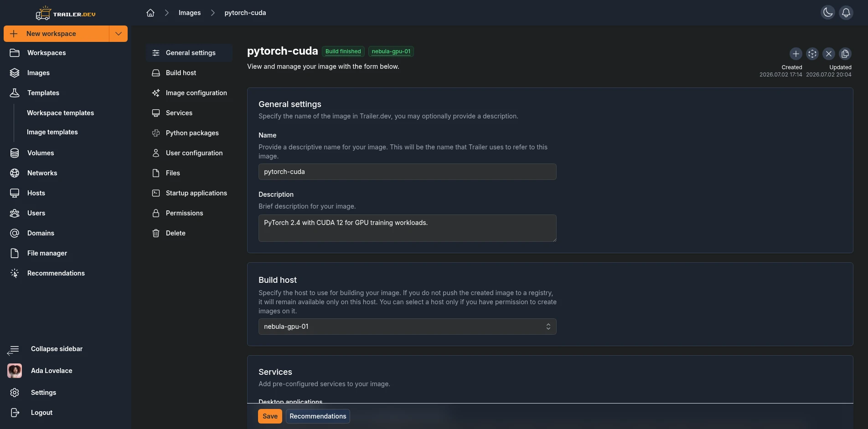
Task: Open Startup applications section
Action: (190, 193)
